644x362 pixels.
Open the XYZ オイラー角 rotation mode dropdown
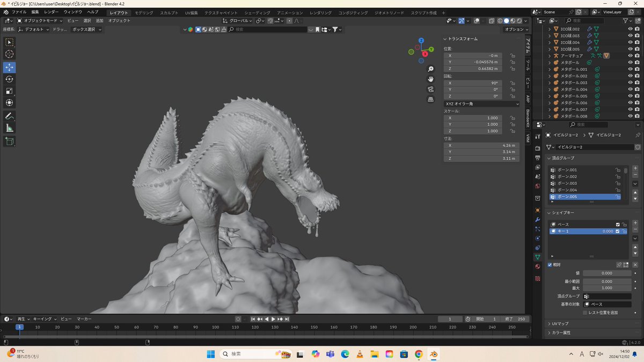pos(481,104)
